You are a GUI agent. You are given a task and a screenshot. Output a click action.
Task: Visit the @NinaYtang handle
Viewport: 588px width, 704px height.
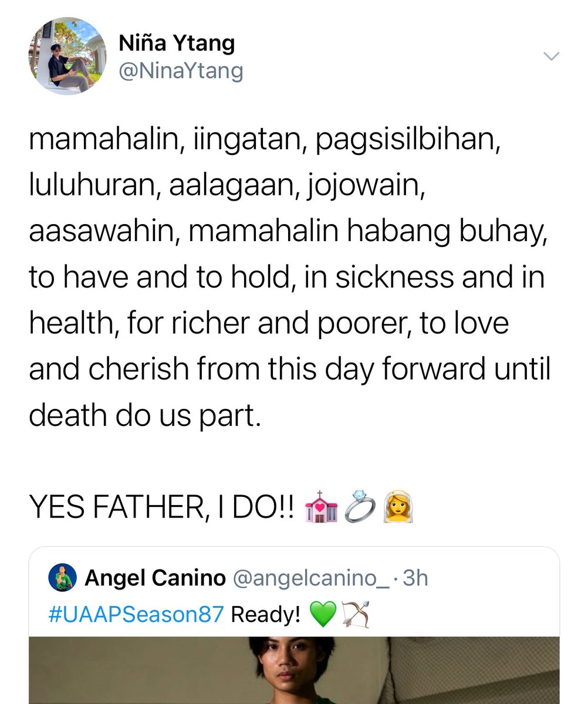(x=181, y=72)
